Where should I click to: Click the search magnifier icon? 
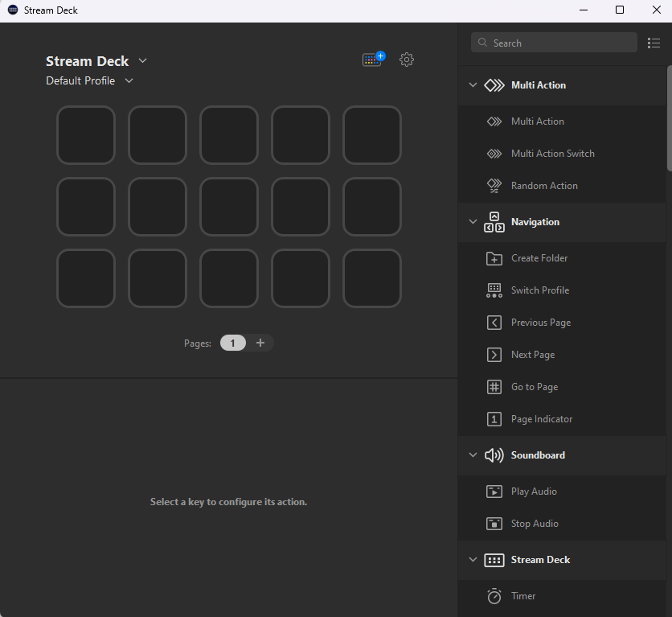[x=482, y=43]
